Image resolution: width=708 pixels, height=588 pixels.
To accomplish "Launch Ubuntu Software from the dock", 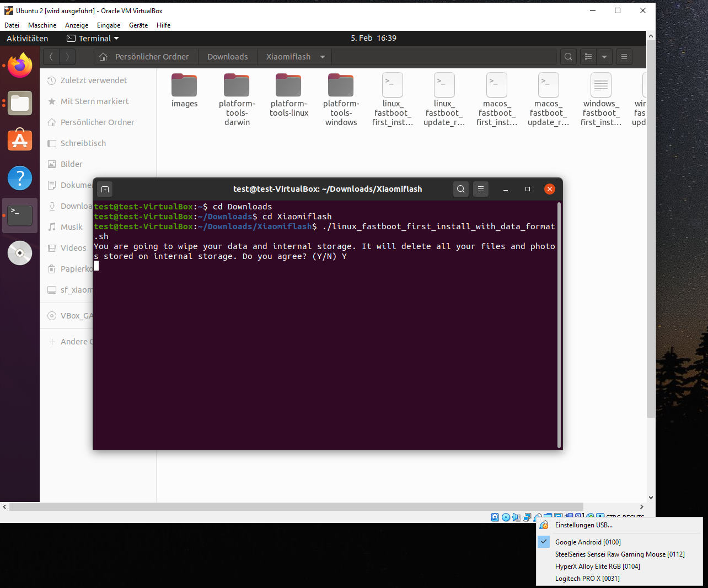I will click(x=20, y=141).
